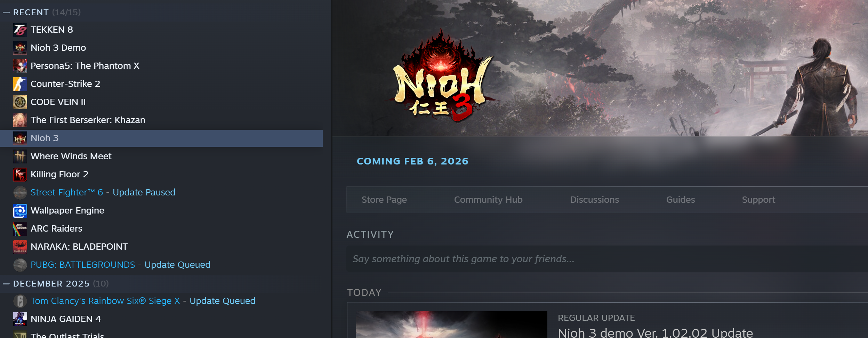This screenshot has height=338, width=868.
Task: Open the Support link
Action: [x=758, y=200]
